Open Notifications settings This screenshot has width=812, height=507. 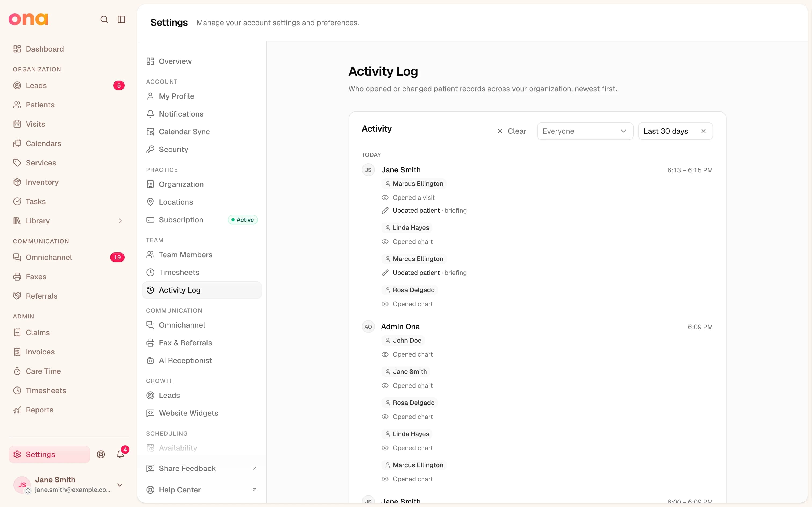202,114
